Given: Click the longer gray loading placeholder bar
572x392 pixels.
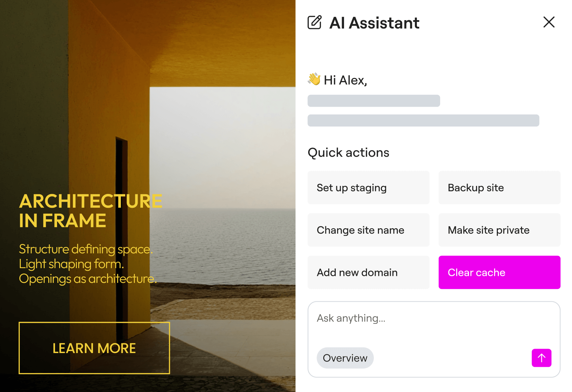Looking at the screenshot, I should click(423, 120).
